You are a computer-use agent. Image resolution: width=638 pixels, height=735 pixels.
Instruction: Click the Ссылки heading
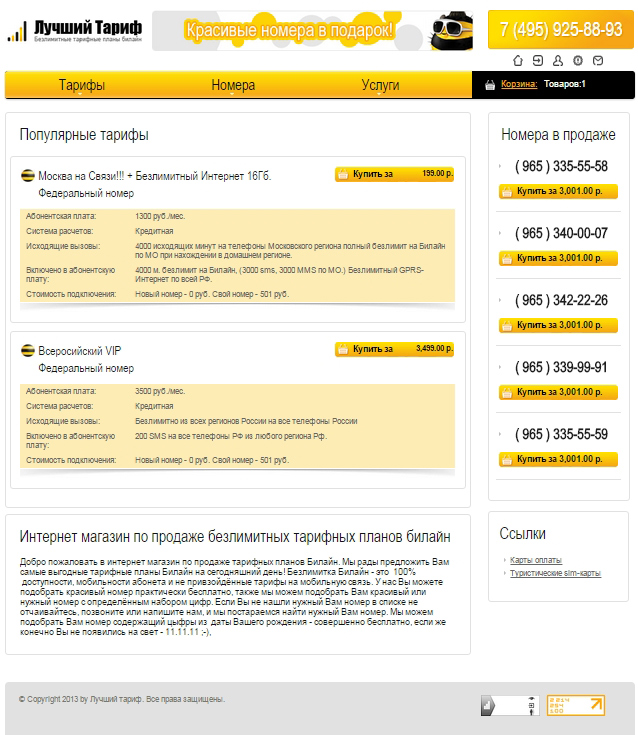[522, 533]
